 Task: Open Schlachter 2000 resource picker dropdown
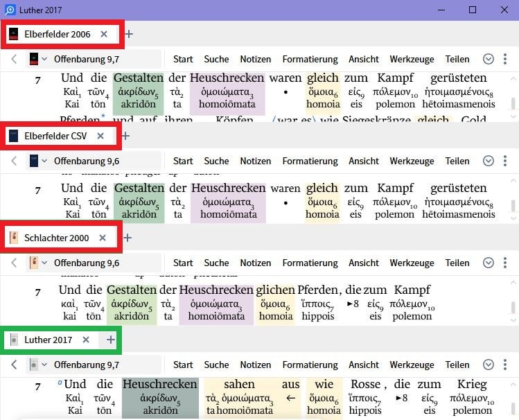pyautogui.click(x=38, y=263)
